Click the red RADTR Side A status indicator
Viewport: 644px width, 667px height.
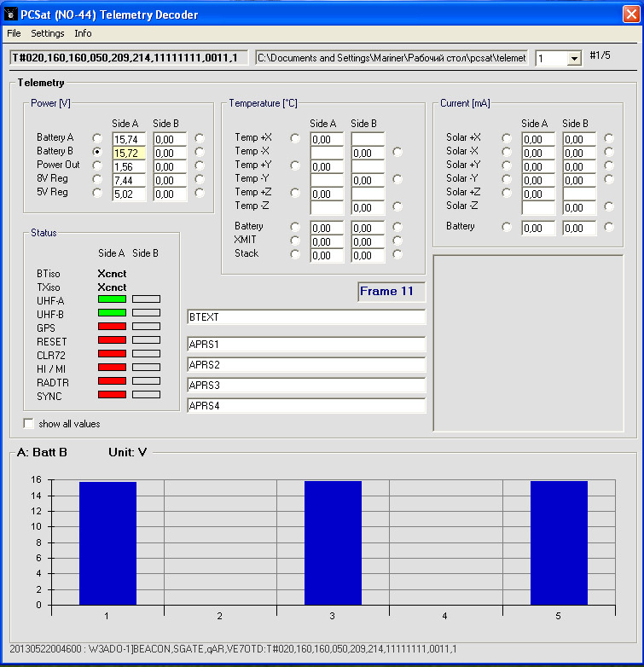(x=112, y=380)
